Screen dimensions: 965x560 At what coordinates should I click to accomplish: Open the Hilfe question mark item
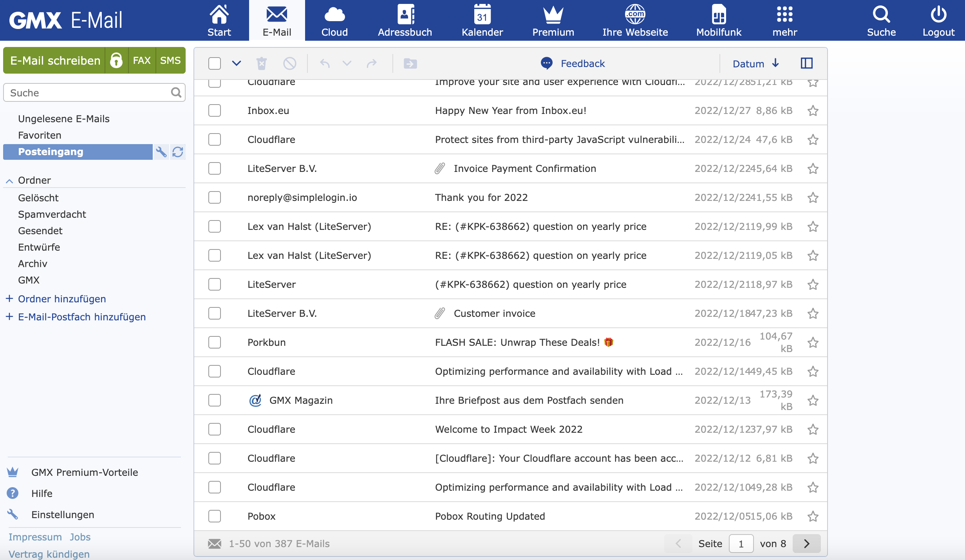[30, 493]
